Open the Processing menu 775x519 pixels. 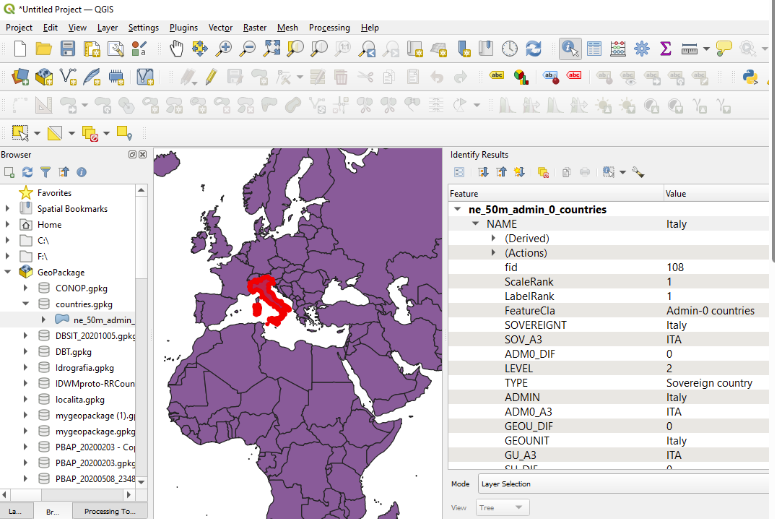point(329,28)
